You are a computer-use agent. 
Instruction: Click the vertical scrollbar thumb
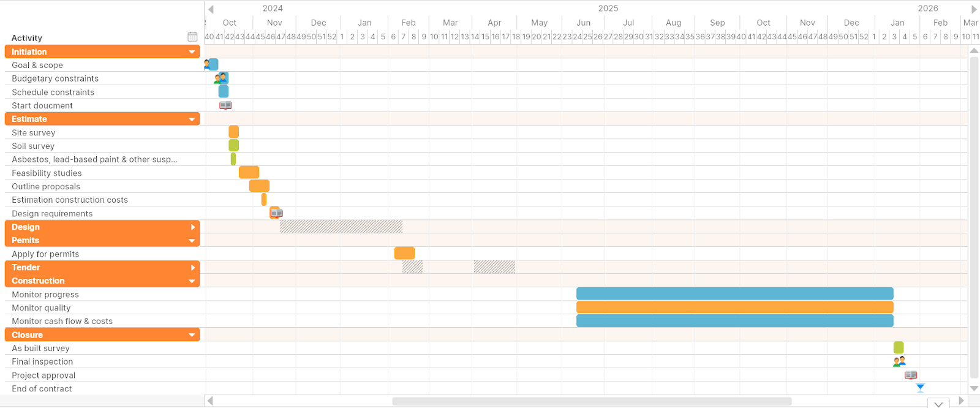974,217
